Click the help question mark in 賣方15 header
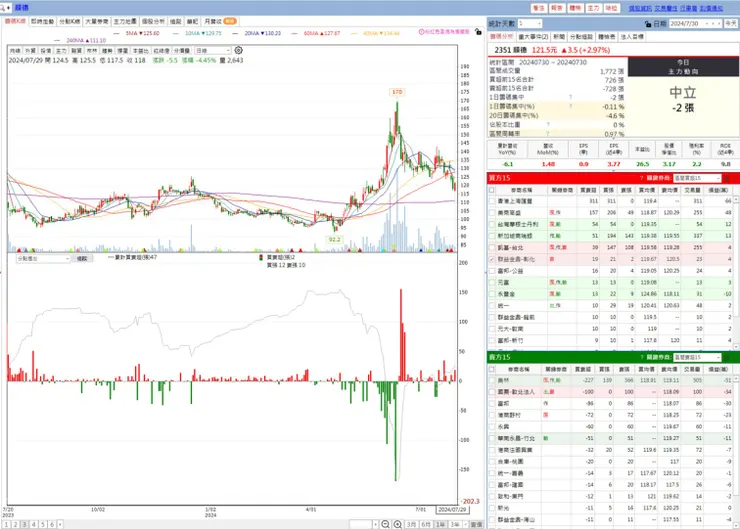The width and height of the screenshot is (740, 529). (641, 357)
